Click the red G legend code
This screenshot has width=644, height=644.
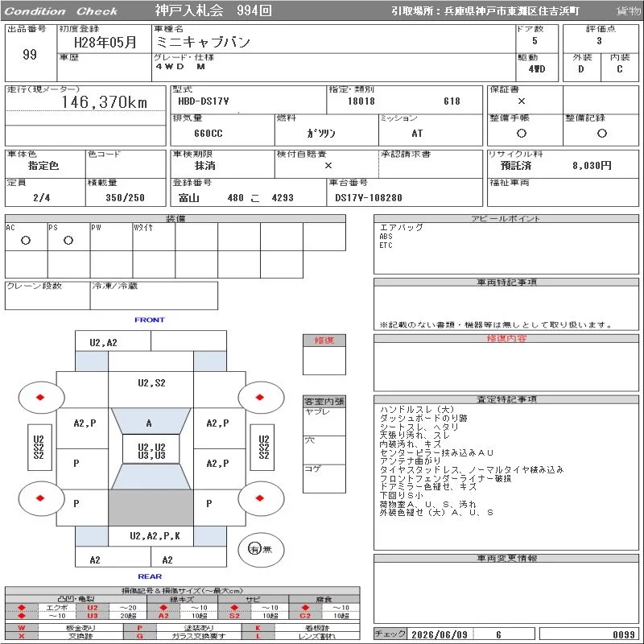139,636
